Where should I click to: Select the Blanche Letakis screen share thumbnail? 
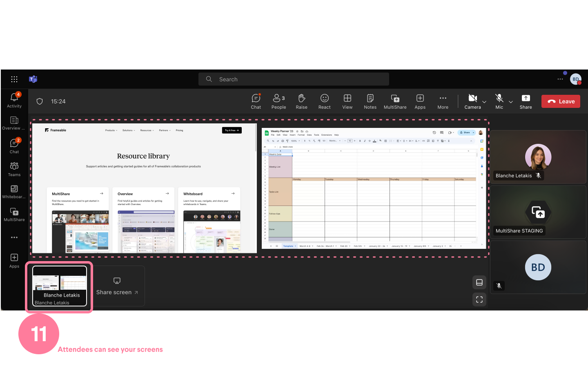coord(59,285)
